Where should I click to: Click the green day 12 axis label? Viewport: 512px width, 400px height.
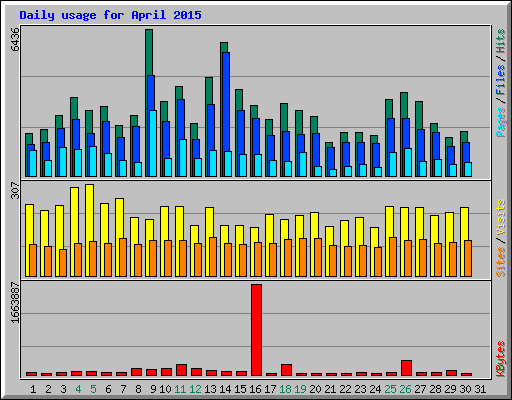(195, 389)
